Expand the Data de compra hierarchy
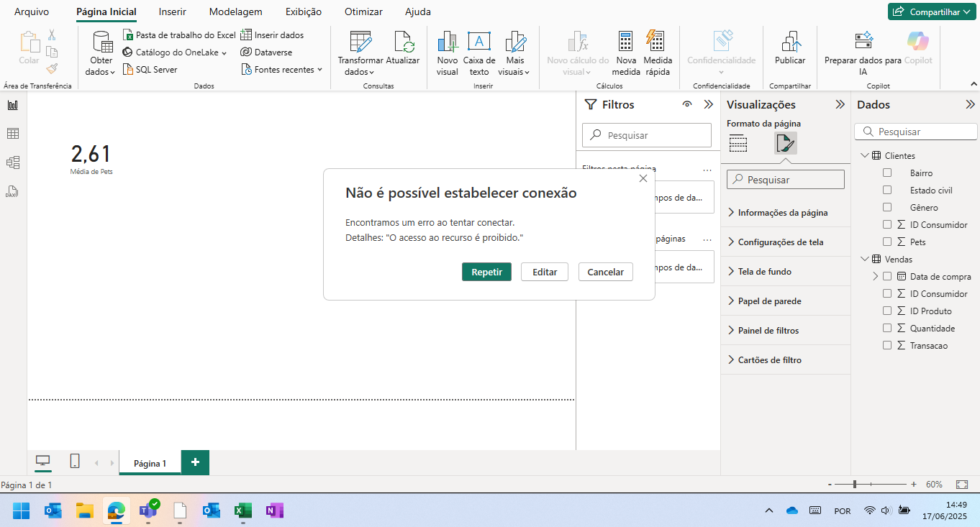Viewport: 980px width, 527px height. (876, 276)
